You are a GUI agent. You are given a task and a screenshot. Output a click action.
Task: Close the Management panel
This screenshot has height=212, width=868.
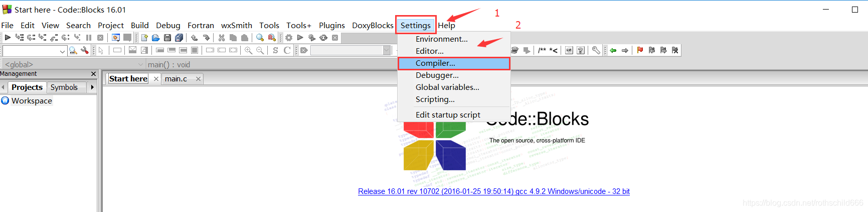point(93,74)
